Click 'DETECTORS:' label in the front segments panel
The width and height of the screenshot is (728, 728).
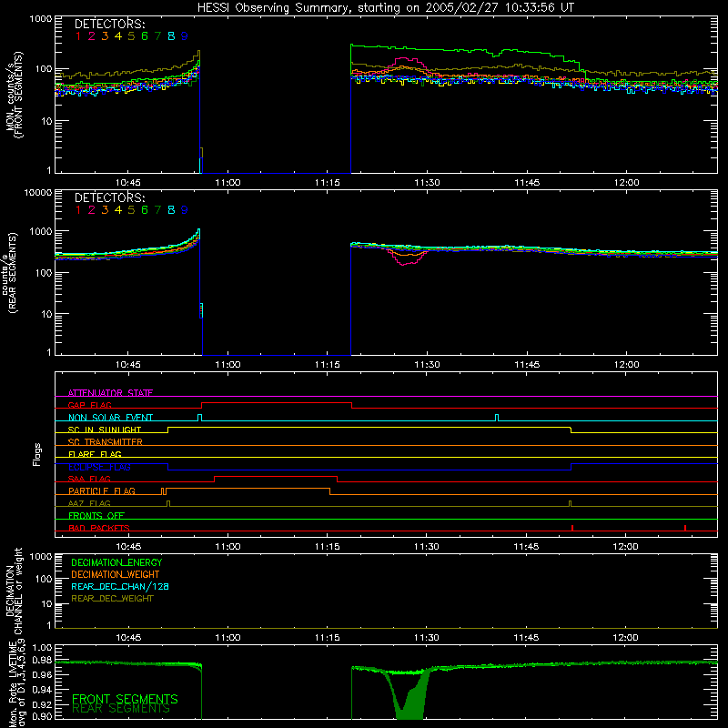[109, 25]
